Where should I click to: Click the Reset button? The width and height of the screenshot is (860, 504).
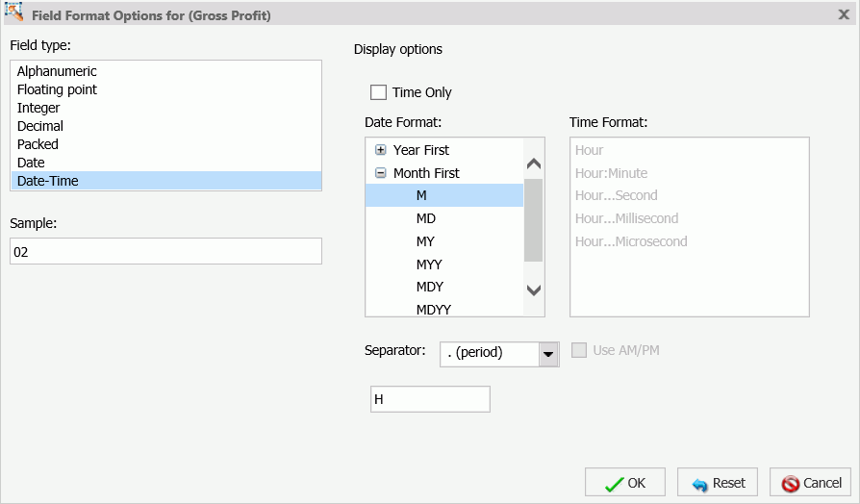718,483
